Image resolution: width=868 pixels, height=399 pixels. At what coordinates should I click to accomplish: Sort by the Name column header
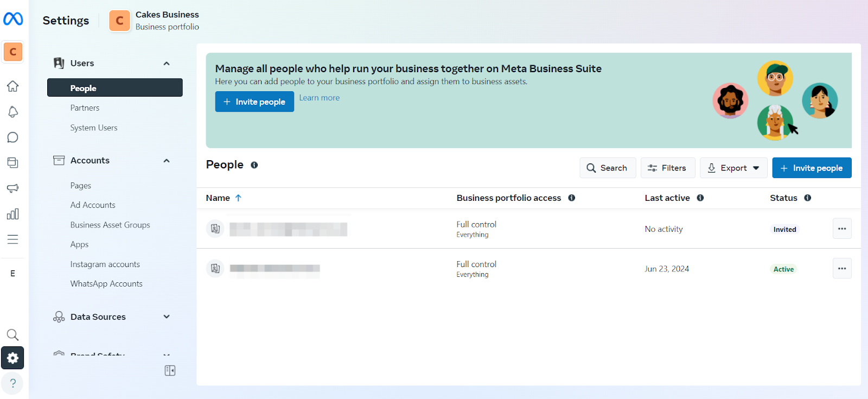pos(218,198)
